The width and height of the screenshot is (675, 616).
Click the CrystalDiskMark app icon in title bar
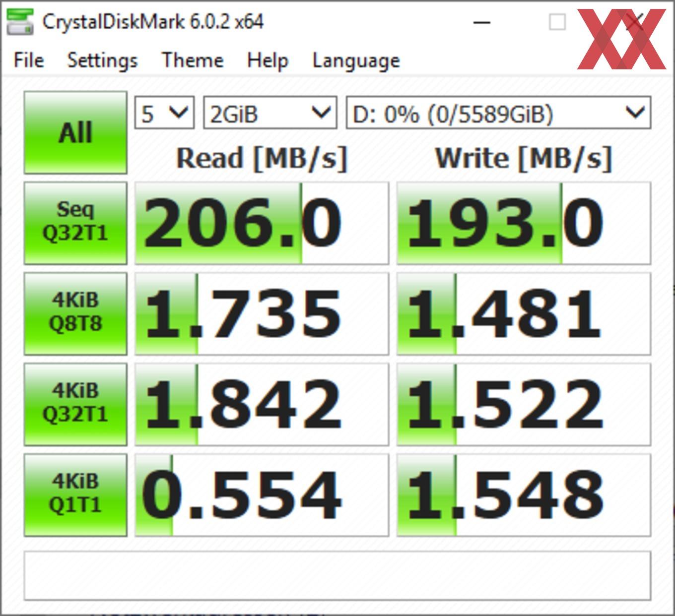coord(20,22)
